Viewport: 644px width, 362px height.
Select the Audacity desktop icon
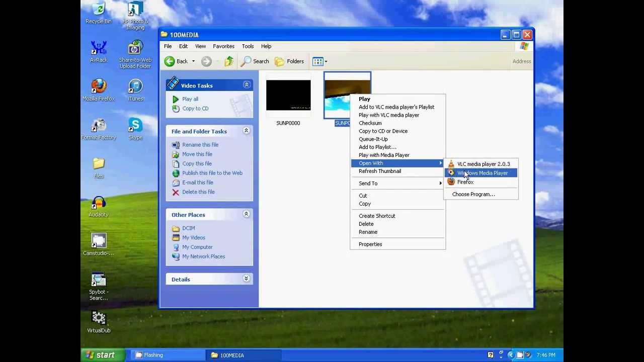(99, 207)
